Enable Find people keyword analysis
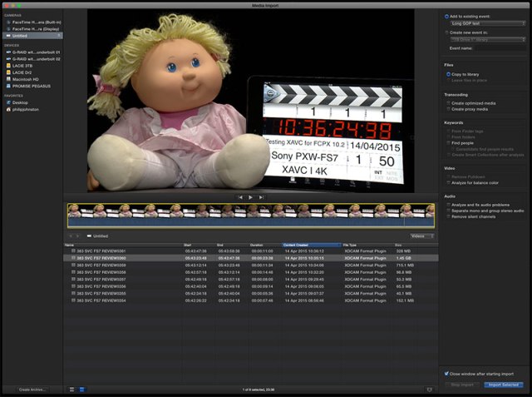This screenshot has width=532, height=397. point(448,143)
